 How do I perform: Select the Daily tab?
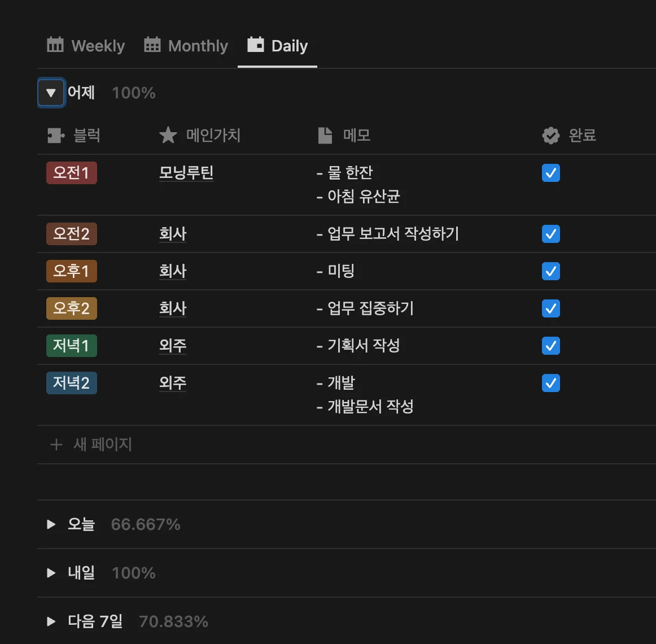[277, 46]
